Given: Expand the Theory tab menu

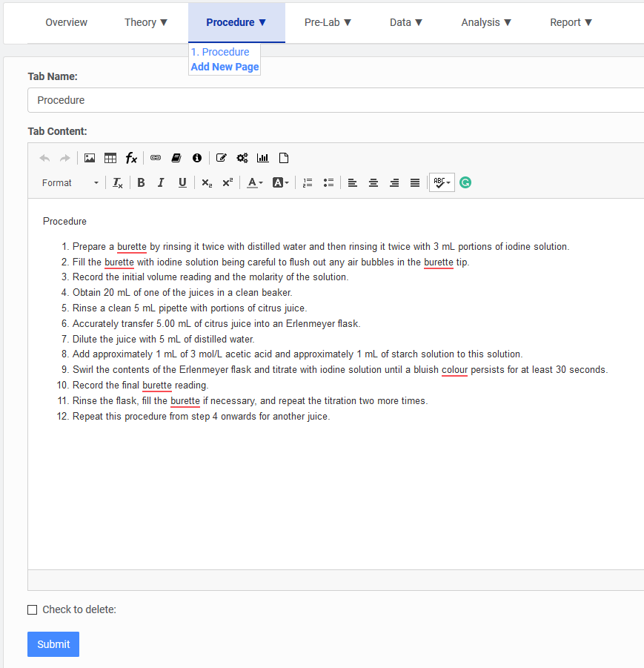Looking at the screenshot, I should (x=146, y=22).
